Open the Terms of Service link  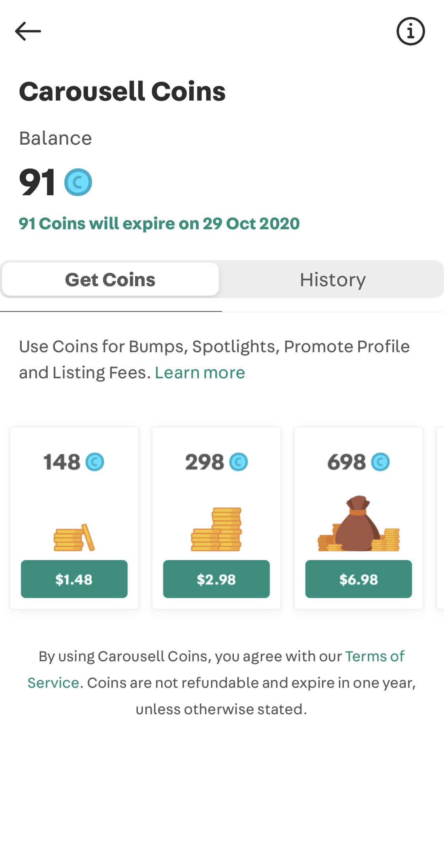[x=375, y=657]
